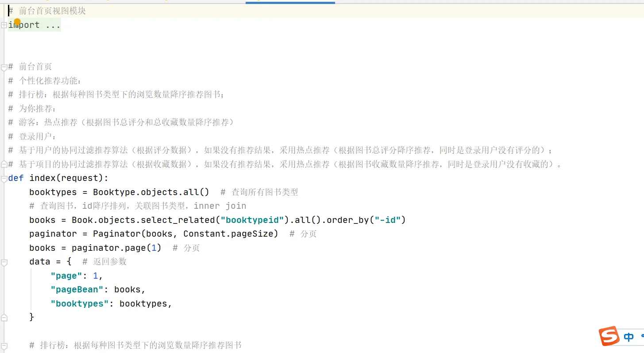Toggle the 中 Chinese/English input icon

pos(628,337)
